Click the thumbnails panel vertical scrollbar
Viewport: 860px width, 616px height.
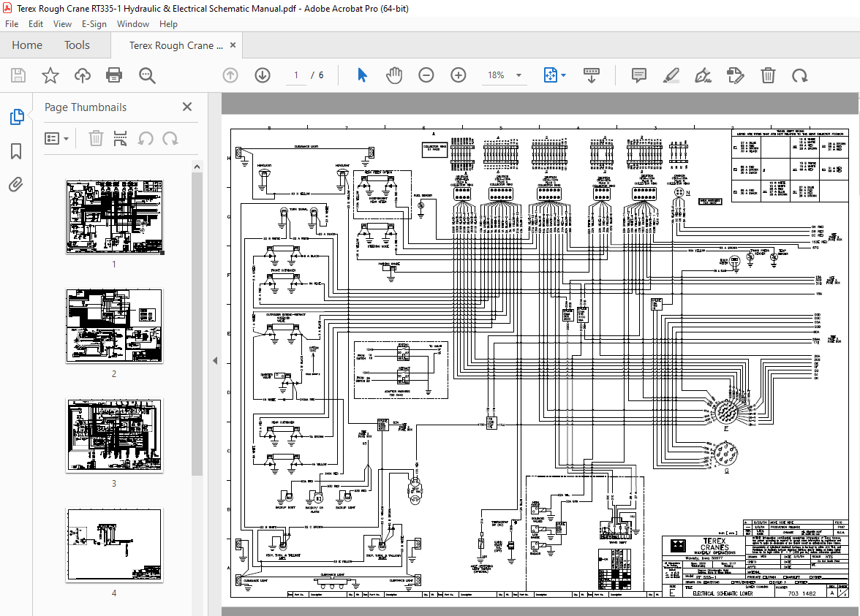(x=197, y=324)
